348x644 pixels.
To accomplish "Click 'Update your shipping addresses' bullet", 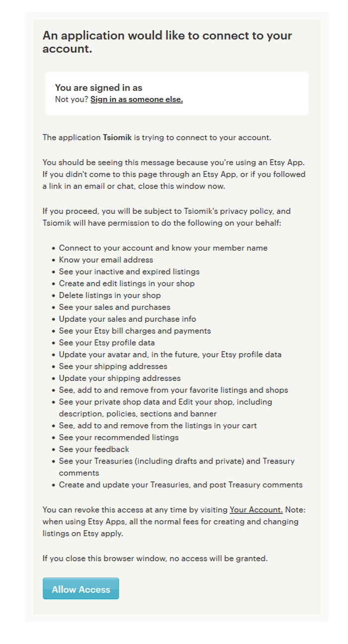I will [120, 378].
